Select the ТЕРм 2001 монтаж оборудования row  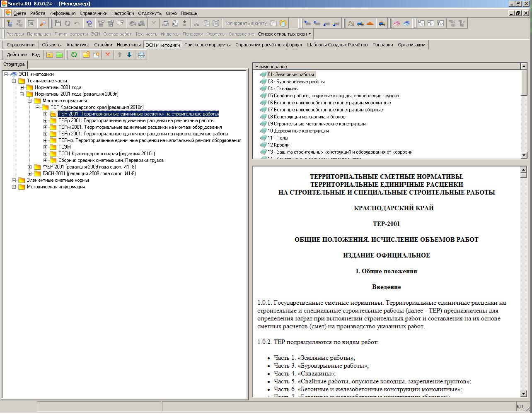click(140, 127)
